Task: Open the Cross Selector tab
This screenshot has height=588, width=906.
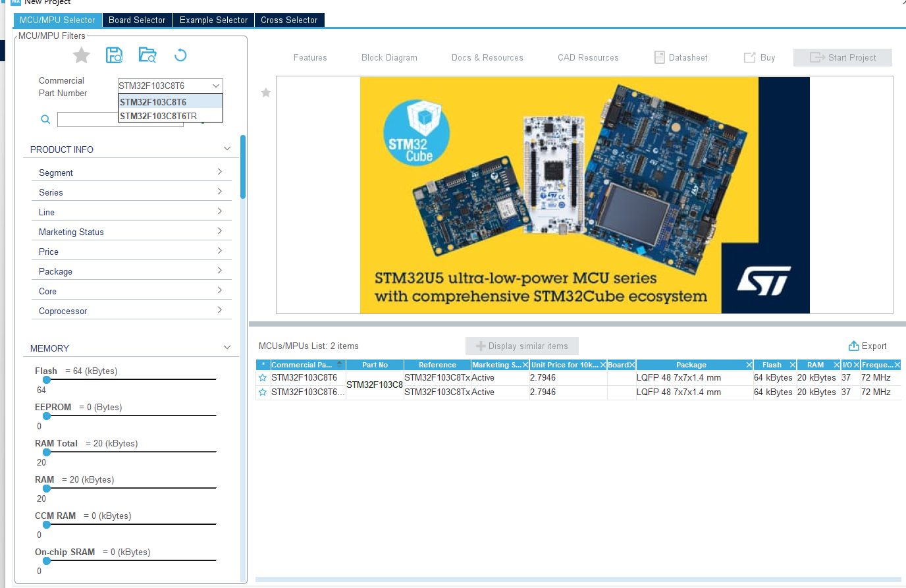Action: pyautogui.click(x=289, y=20)
